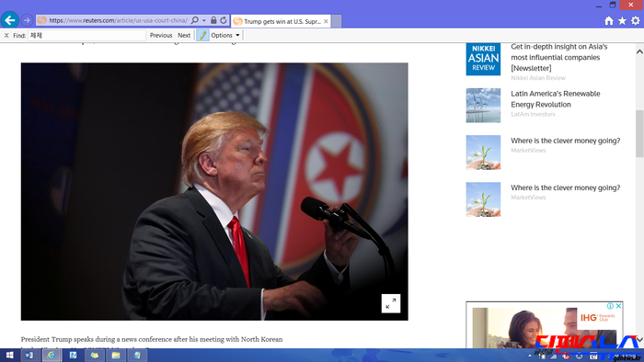Click inside the Find text field
This screenshot has width=644, height=362.
[86, 35]
